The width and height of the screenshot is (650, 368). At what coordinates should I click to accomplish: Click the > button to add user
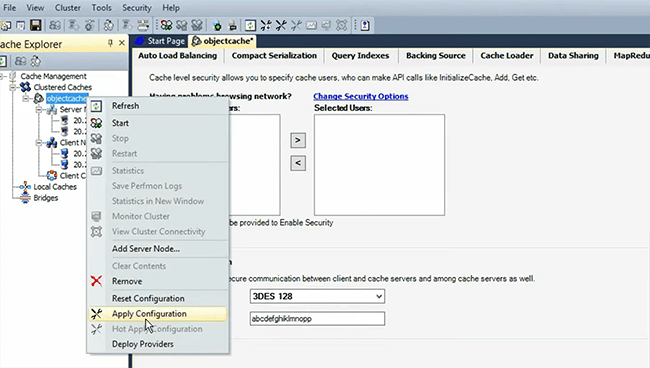click(x=298, y=140)
